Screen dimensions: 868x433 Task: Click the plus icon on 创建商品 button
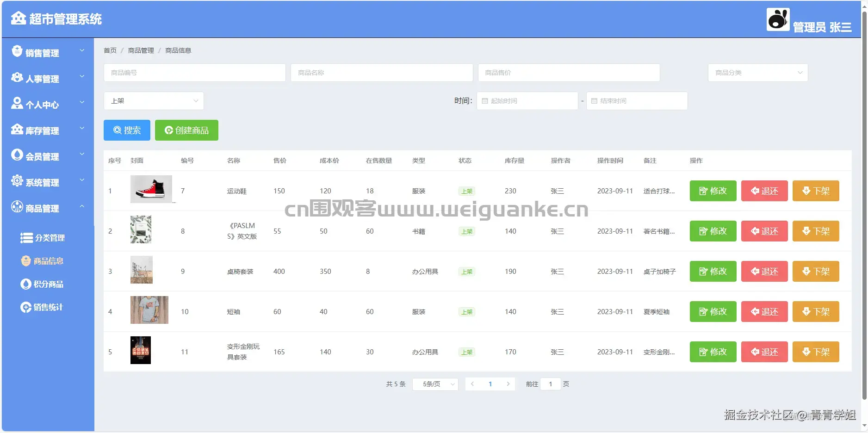click(x=169, y=130)
